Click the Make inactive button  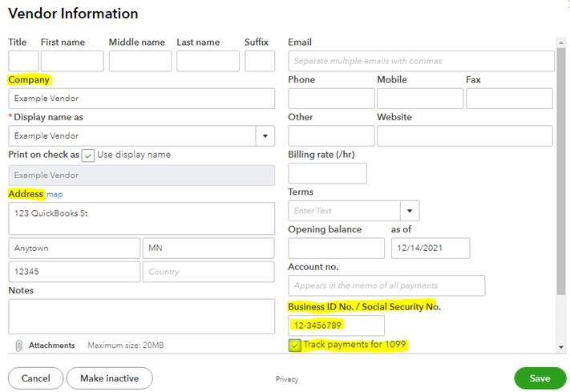coord(109,378)
